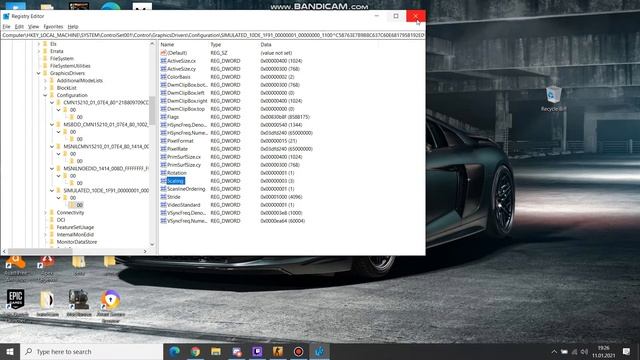Select the DCI key
The height and width of the screenshot is (360, 640).
click(61, 220)
